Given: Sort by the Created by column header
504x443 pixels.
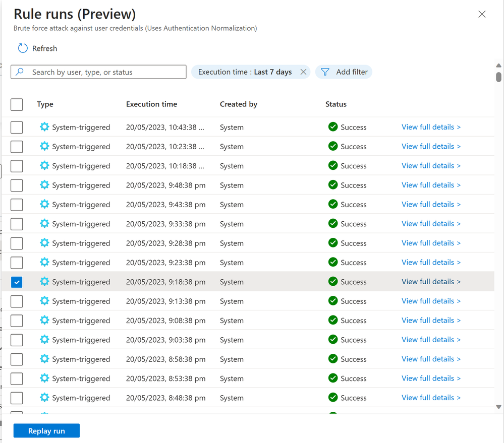Looking at the screenshot, I should pos(239,104).
